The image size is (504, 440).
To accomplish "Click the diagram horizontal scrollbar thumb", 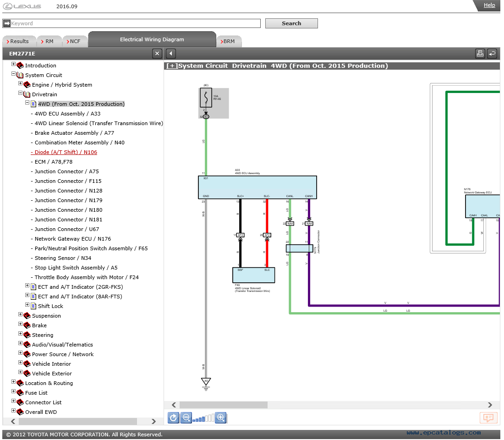I will [224, 405].
